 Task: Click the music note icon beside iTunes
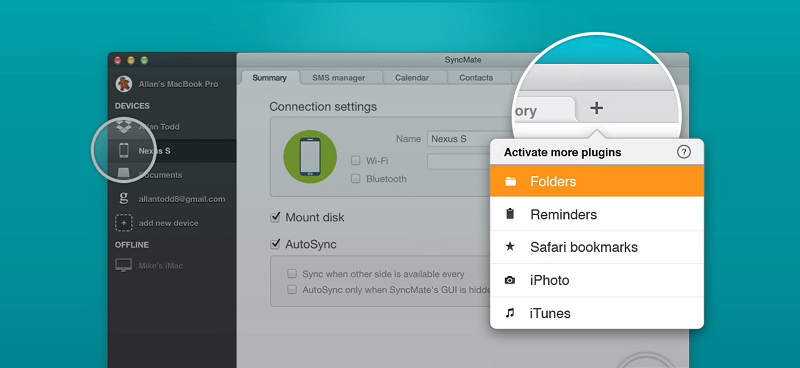click(510, 313)
